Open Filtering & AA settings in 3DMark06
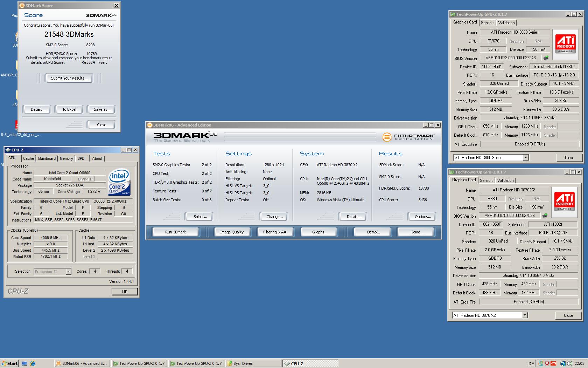 pos(276,232)
